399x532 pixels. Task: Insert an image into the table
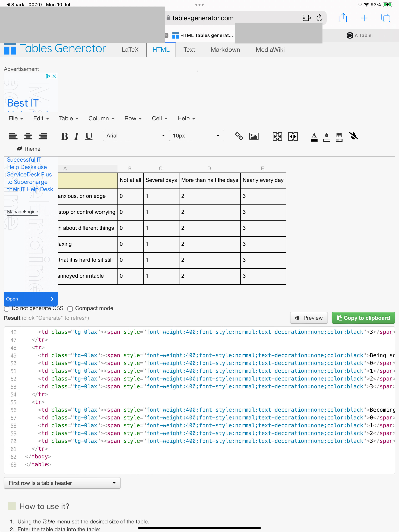coord(254,136)
